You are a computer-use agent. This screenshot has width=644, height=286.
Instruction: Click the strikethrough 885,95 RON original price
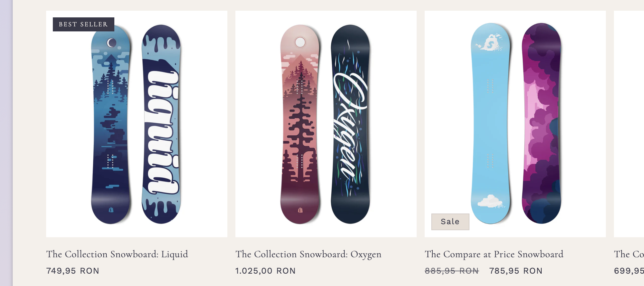point(452,271)
